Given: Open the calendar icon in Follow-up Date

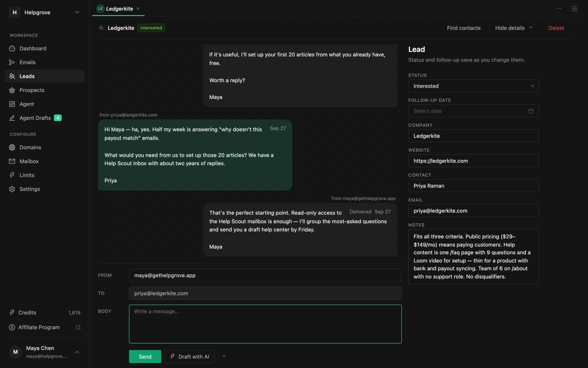Looking at the screenshot, I should [531, 111].
